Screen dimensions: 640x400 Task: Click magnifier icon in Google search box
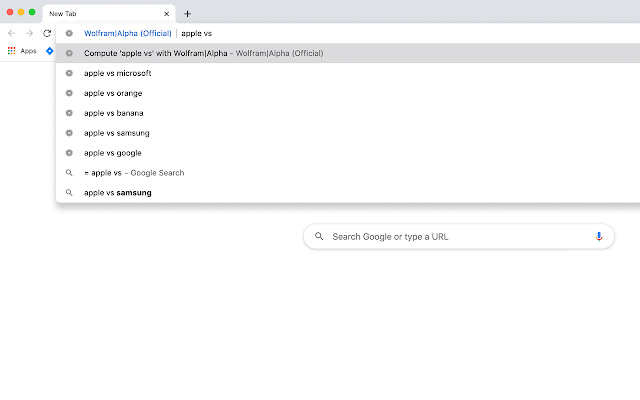pos(319,237)
